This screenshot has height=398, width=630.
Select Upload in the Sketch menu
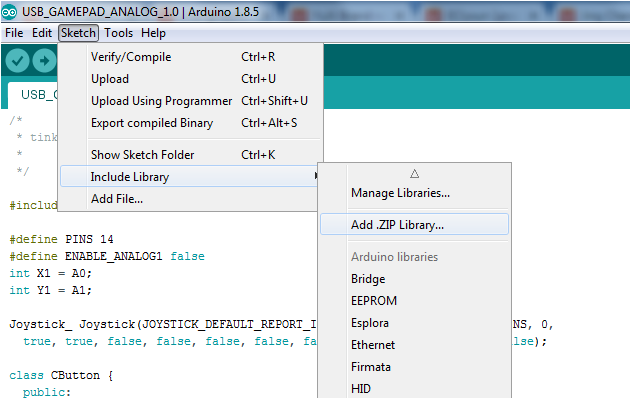191,79
